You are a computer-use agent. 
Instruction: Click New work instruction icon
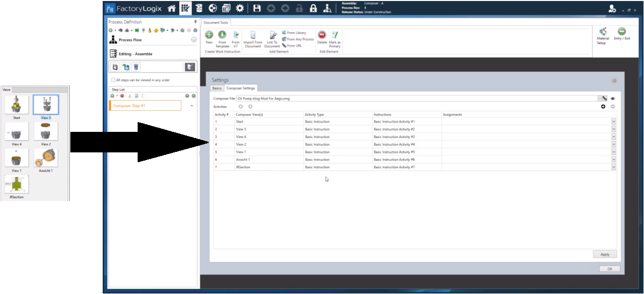(x=209, y=35)
